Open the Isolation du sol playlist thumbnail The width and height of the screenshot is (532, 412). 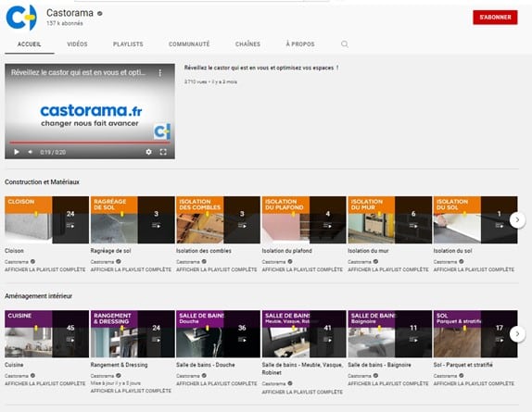(475, 219)
